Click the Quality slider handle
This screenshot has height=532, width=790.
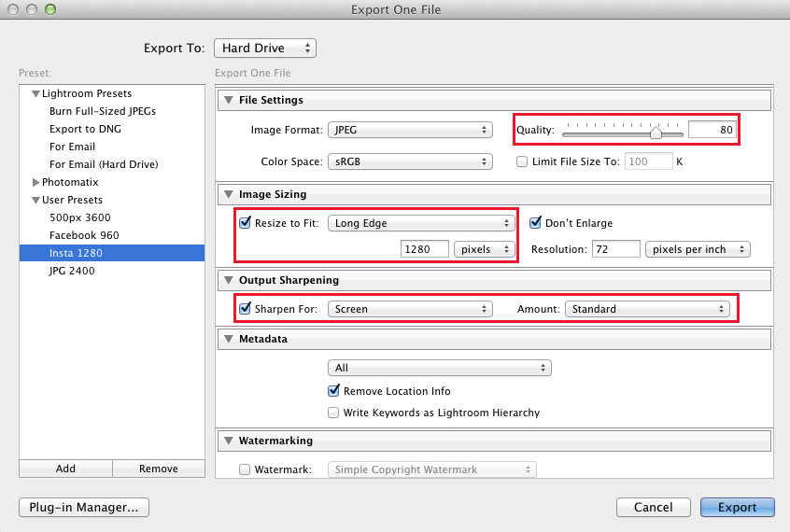(x=656, y=133)
